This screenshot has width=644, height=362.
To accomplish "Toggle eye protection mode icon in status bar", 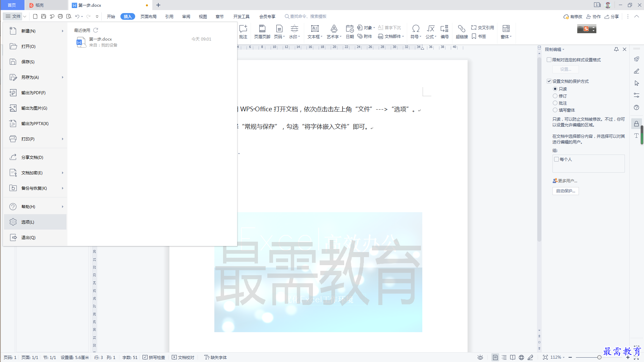I will pos(480,357).
